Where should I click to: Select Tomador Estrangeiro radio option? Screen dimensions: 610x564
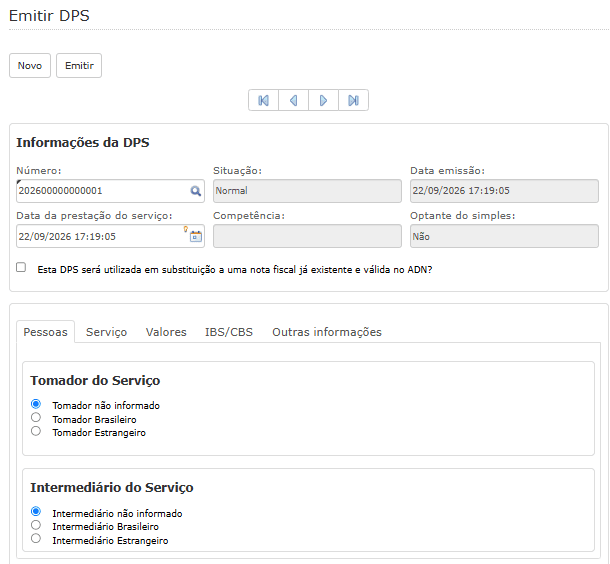coord(36,431)
